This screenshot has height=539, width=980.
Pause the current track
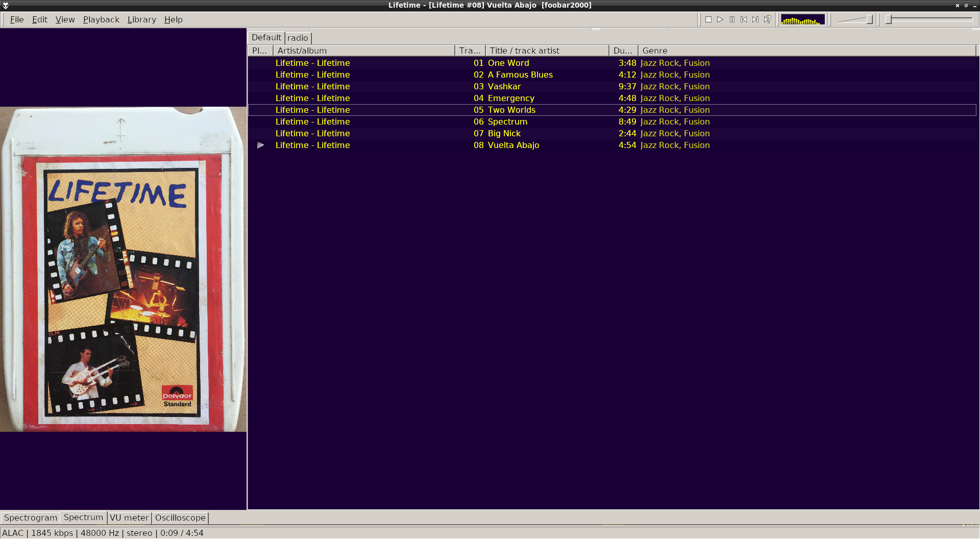(732, 19)
